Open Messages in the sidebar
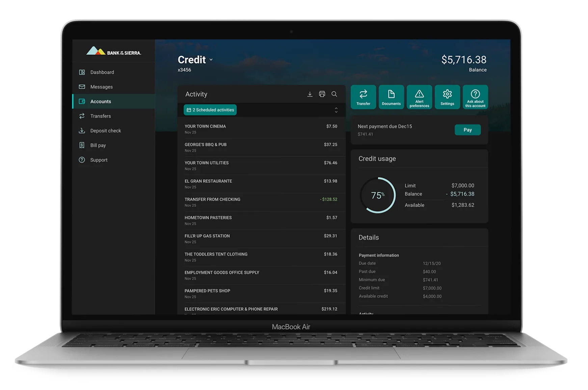The image size is (588, 390). pyautogui.click(x=101, y=87)
